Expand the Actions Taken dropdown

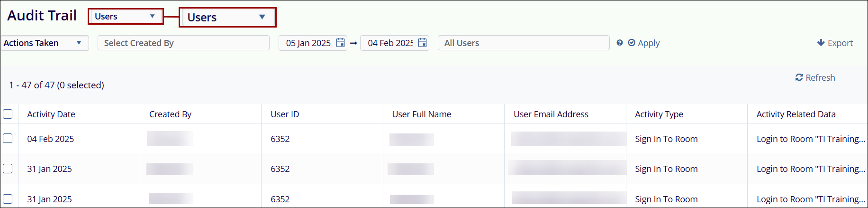[44, 43]
